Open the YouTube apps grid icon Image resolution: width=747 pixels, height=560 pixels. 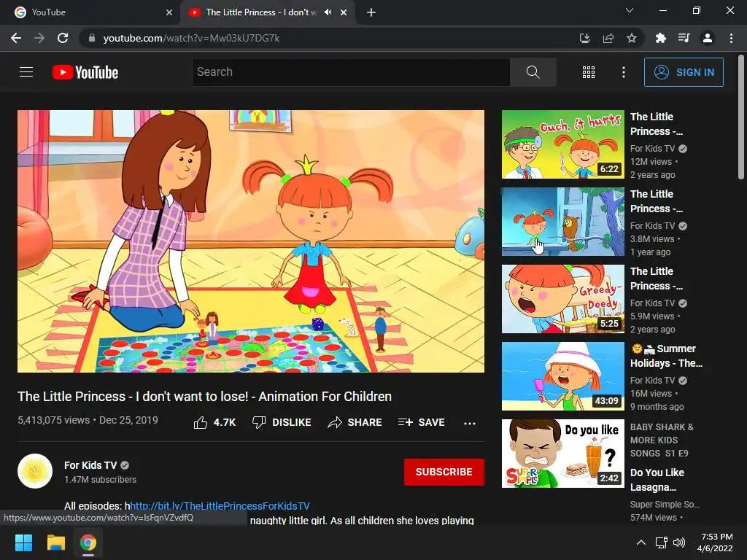tap(589, 72)
